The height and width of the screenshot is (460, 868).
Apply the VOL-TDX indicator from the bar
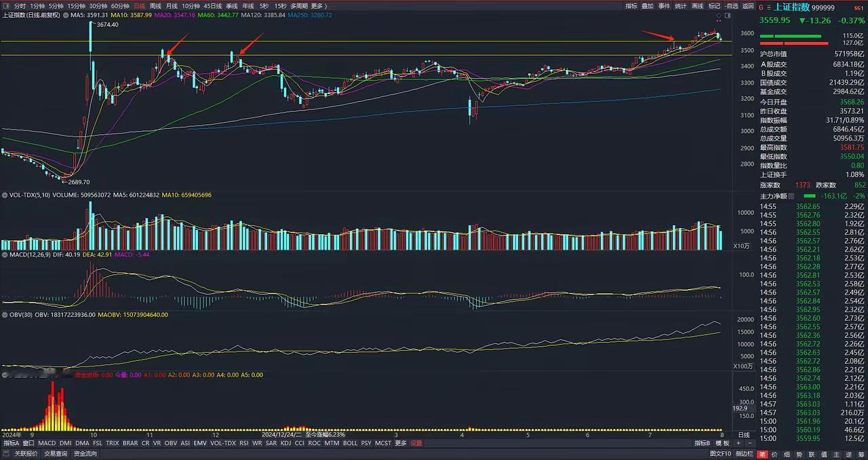coord(223,443)
